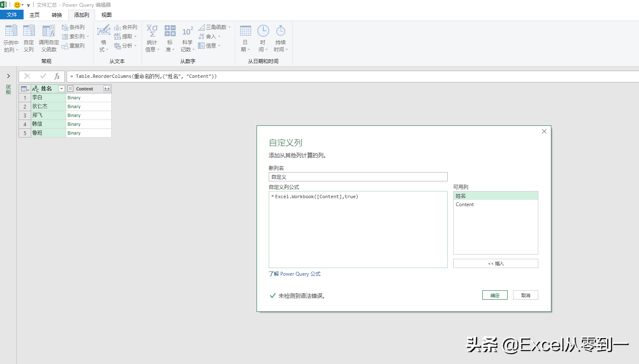Click the cell 韩信
The height and width of the screenshot is (364, 639).
(x=48, y=124)
